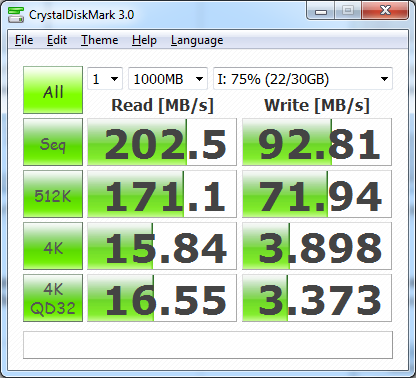Viewport: 416px width, 378px height.
Task: Open the Theme menu
Action: click(100, 40)
